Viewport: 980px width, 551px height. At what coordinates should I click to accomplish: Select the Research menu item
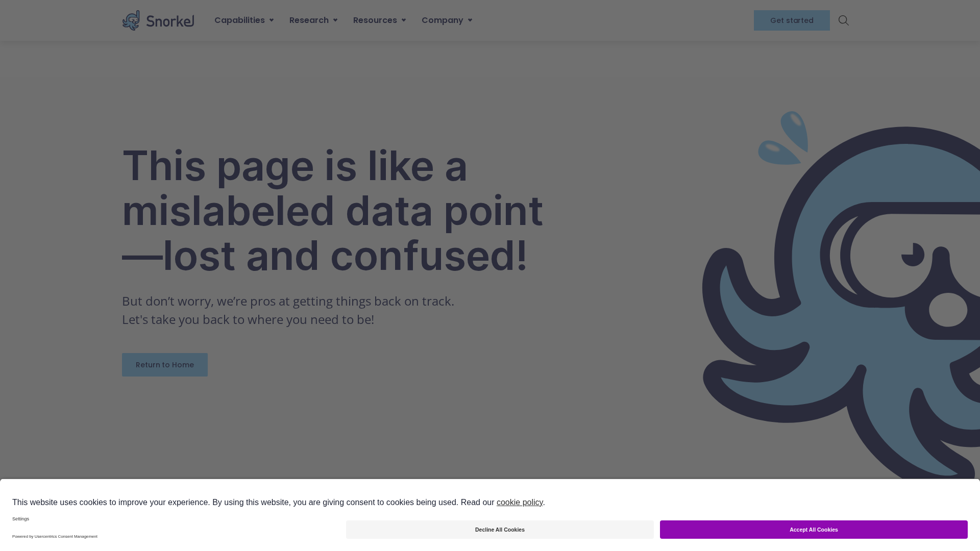coord(309,20)
